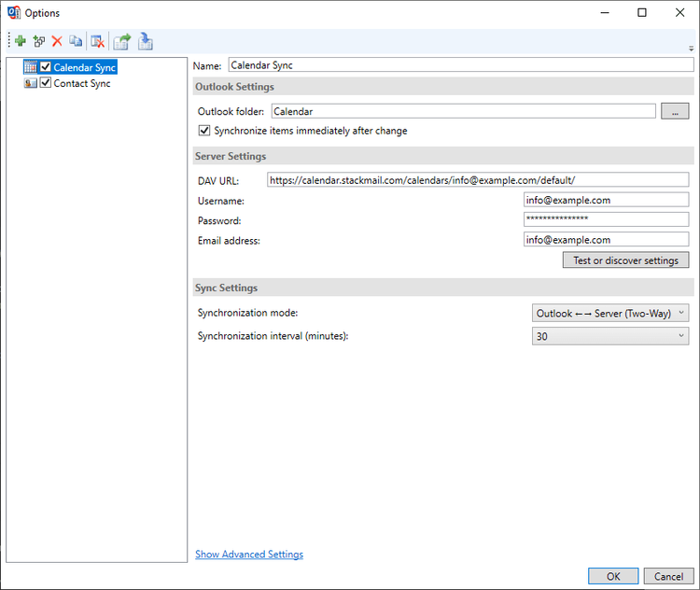Click the Email address field

607,239
